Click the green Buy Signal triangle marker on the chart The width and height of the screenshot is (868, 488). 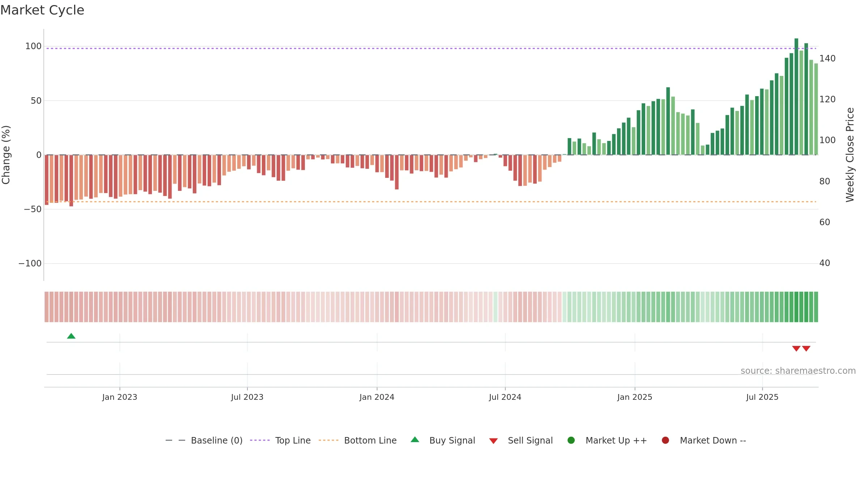(71, 336)
